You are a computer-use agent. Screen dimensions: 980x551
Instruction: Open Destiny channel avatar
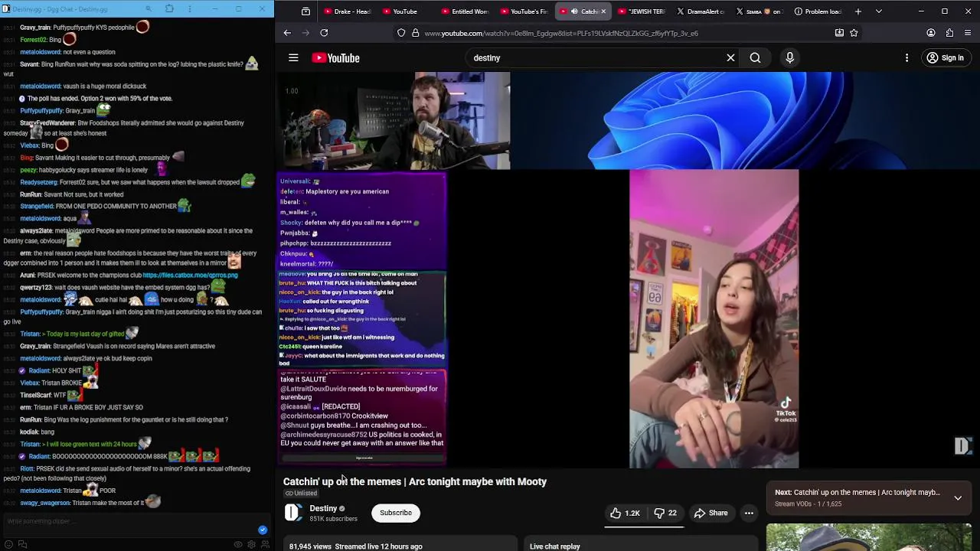click(x=293, y=513)
